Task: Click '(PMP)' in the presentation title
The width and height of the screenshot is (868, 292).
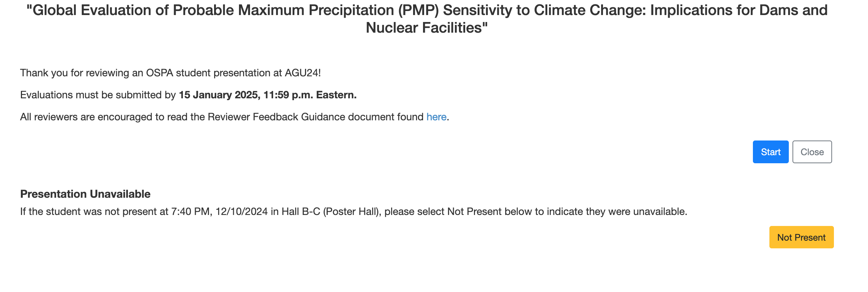Action: click(x=419, y=10)
